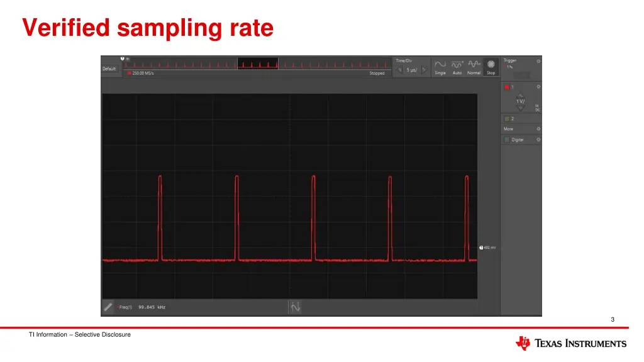644x362 pixels.
Task: Toggle the Digital channel on
Action: [507, 138]
